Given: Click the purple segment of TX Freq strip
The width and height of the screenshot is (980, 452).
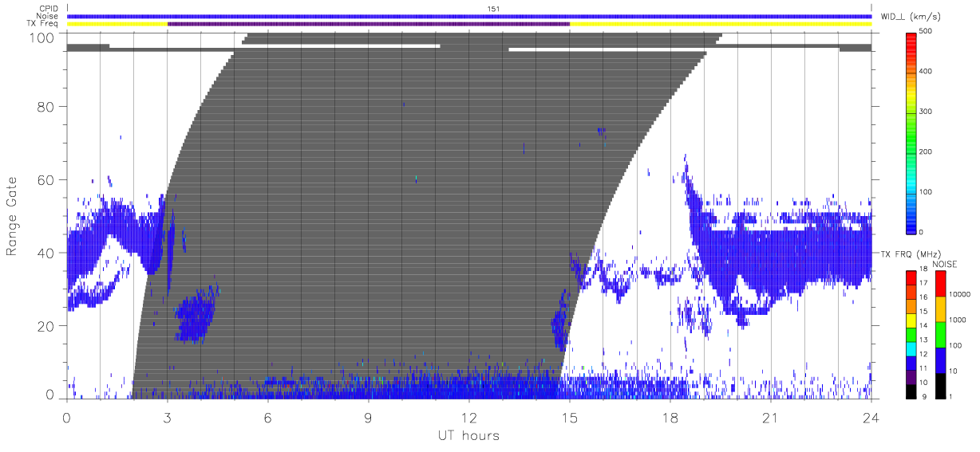Looking at the screenshot, I should (x=369, y=24).
